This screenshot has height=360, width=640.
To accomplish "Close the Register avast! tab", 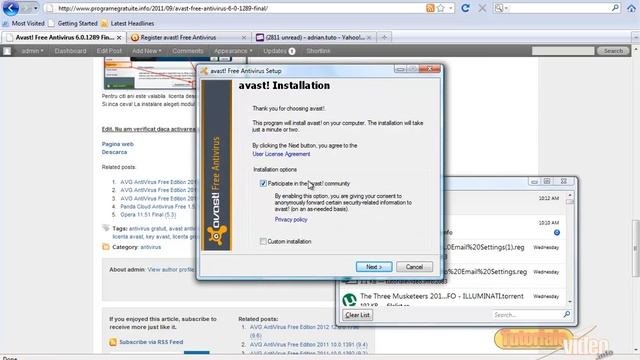I will (x=244, y=38).
